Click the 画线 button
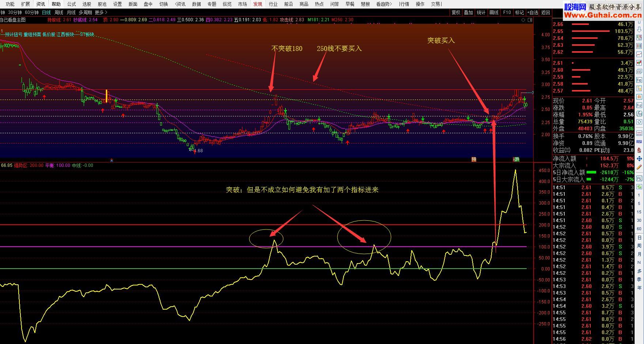 coord(494,12)
